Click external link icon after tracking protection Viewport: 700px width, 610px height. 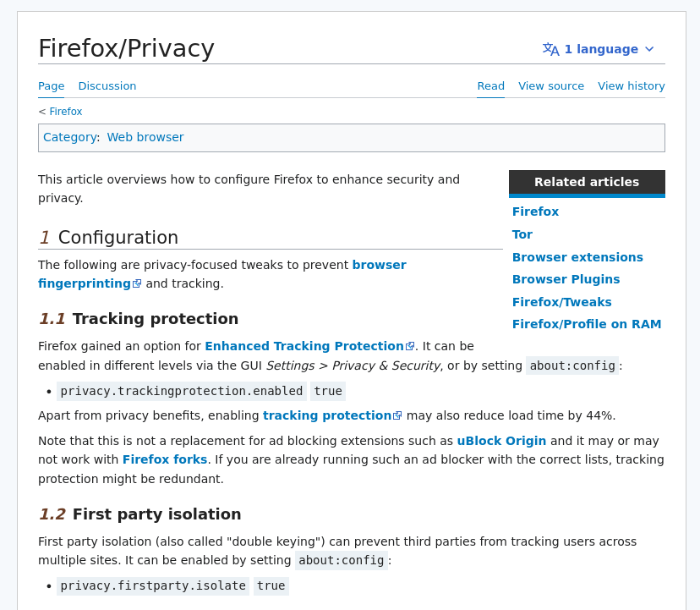tap(397, 416)
